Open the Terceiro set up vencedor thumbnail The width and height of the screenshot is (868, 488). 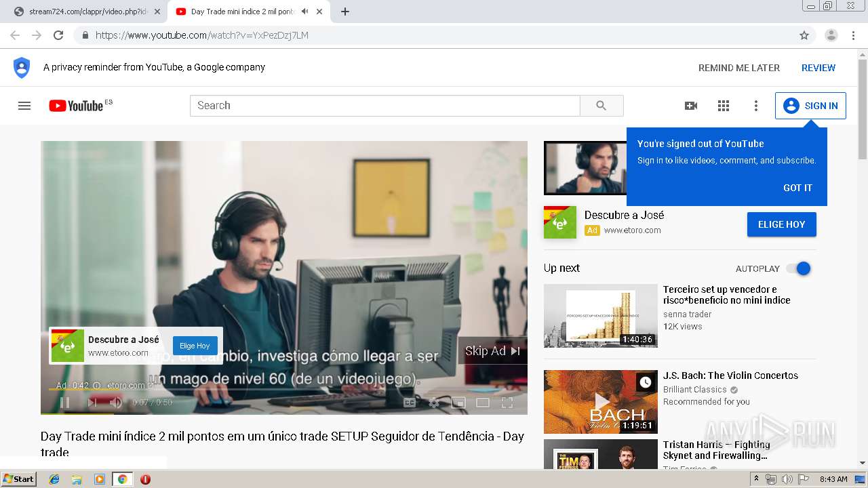click(x=601, y=316)
